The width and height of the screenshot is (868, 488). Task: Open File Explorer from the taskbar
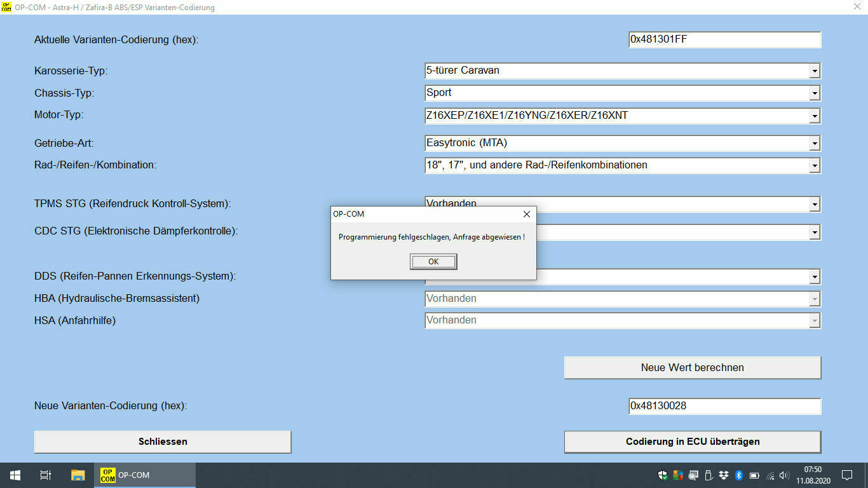coord(78,475)
